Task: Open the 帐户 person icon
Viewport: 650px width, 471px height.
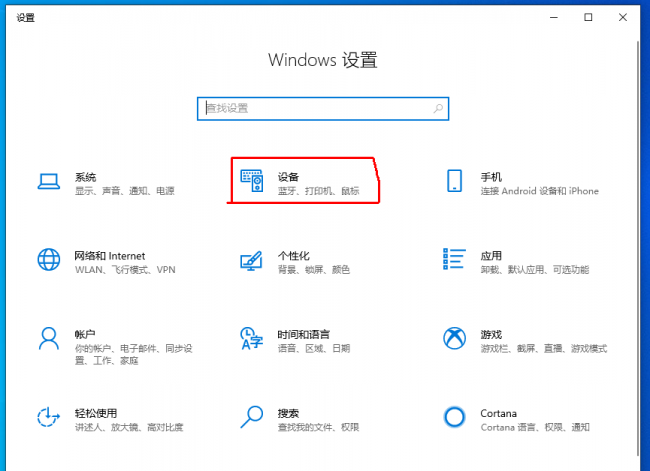Action: click(49, 338)
